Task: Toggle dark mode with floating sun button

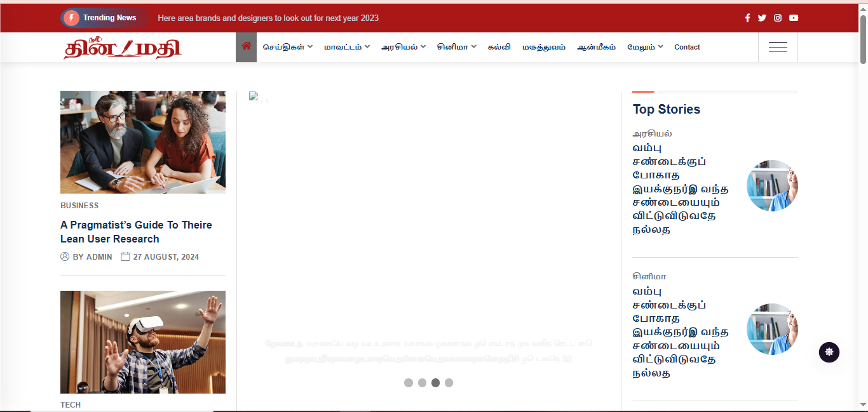Action: (829, 352)
